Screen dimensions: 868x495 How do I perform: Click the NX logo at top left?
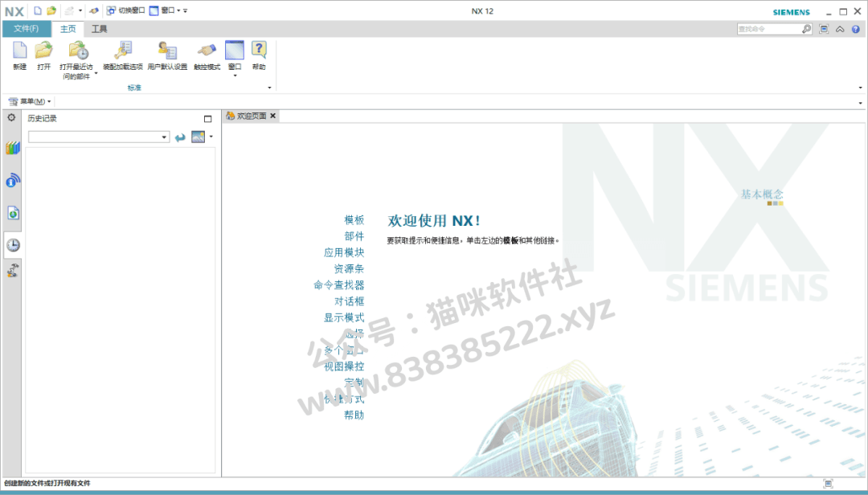14,11
